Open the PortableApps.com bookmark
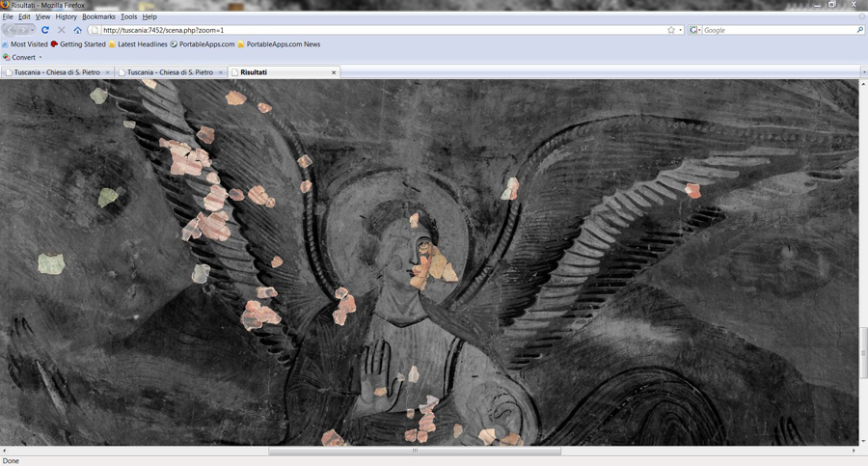 203,44
